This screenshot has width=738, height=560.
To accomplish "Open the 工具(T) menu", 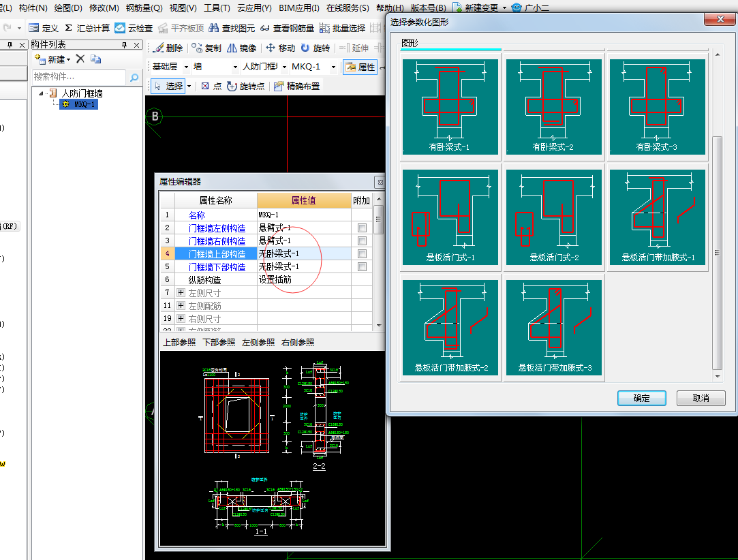I will pos(217,8).
